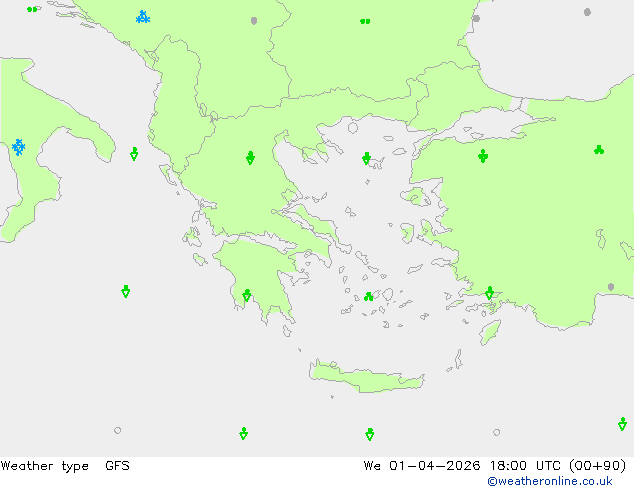This screenshot has height=490, width=634.
Task: Click green shower symbol in the Strait of Otranto
Action: click(x=134, y=154)
